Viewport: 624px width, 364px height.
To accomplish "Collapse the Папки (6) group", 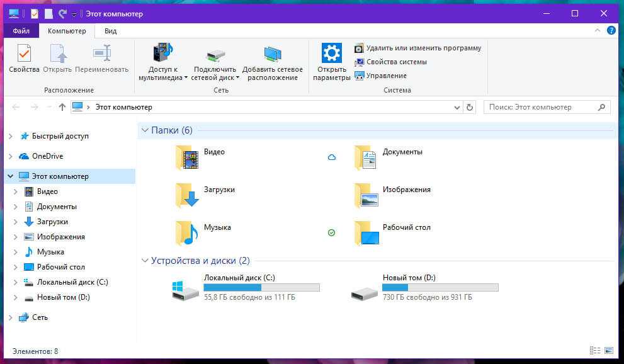I will 144,130.
